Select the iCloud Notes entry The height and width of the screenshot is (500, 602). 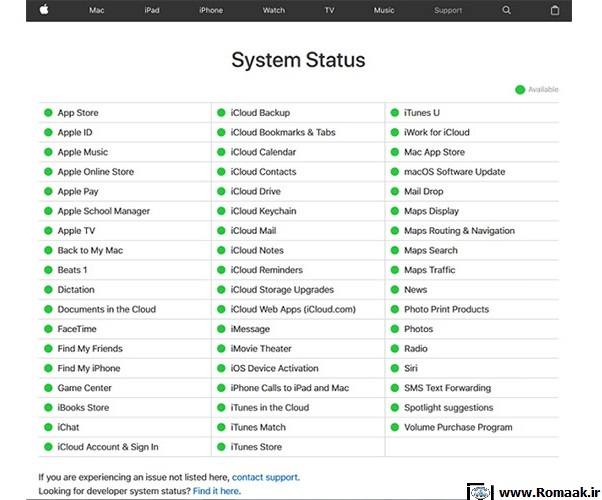(x=257, y=250)
